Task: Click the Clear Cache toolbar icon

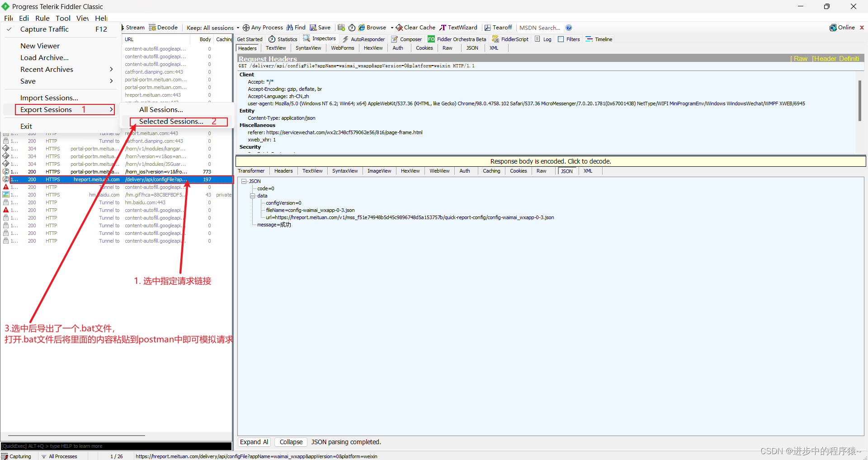Action: tap(399, 28)
